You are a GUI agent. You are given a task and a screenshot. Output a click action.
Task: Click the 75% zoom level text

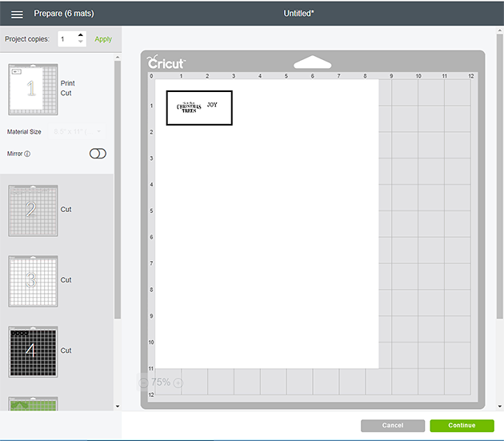click(x=161, y=382)
